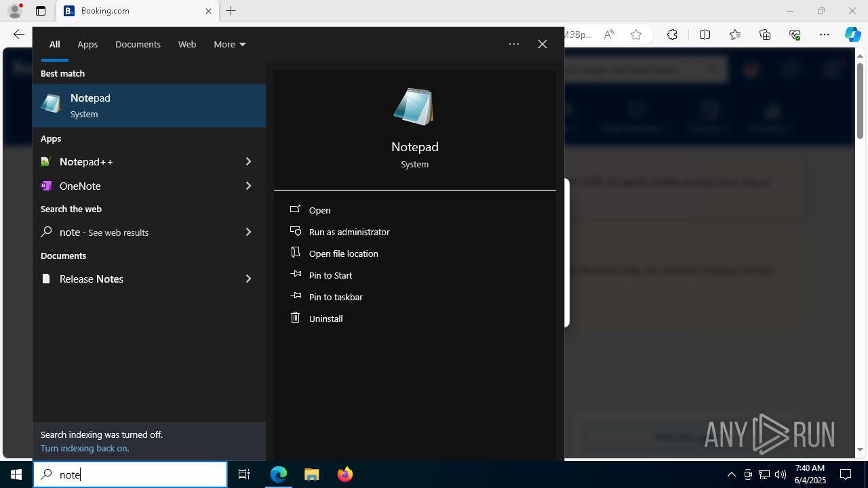Open Edge Extensions puzzle icon

point(672,35)
